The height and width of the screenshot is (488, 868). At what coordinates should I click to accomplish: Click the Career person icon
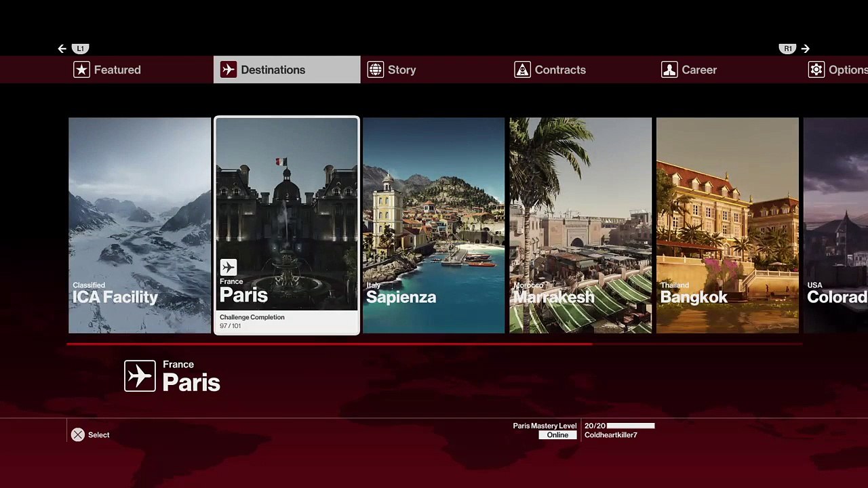tap(669, 70)
